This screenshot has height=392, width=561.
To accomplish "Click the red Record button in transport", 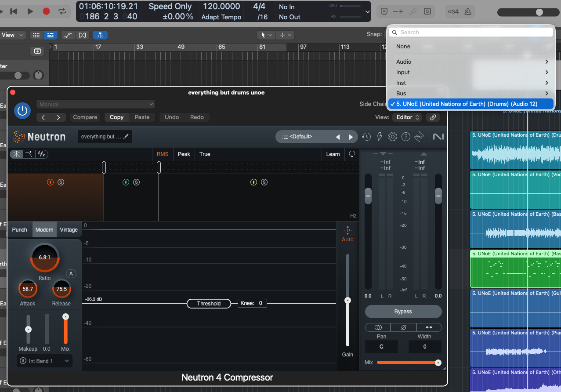I will tap(46, 11).
